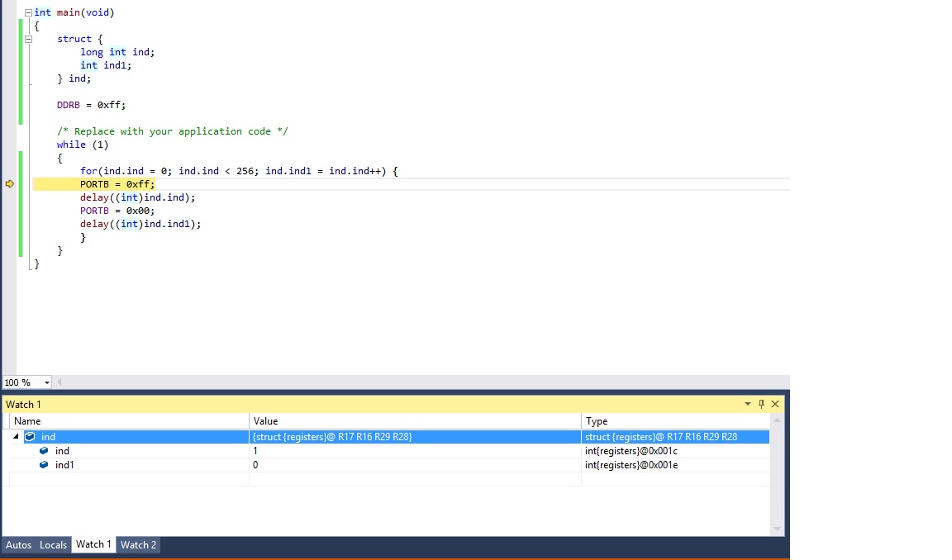The width and height of the screenshot is (952, 560).
Task: Switch to the Watch 1 tab
Action: pyautogui.click(x=93, y=544)
